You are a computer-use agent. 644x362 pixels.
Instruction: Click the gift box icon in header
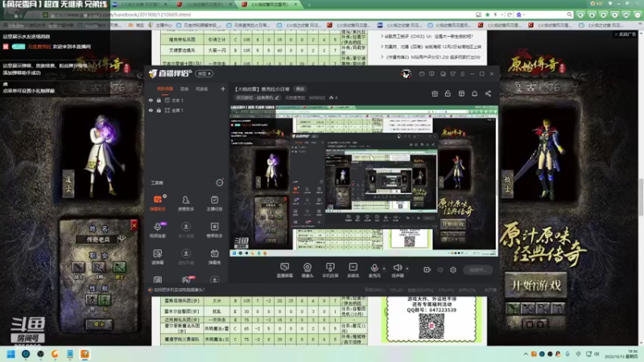(x=435, y=93)
